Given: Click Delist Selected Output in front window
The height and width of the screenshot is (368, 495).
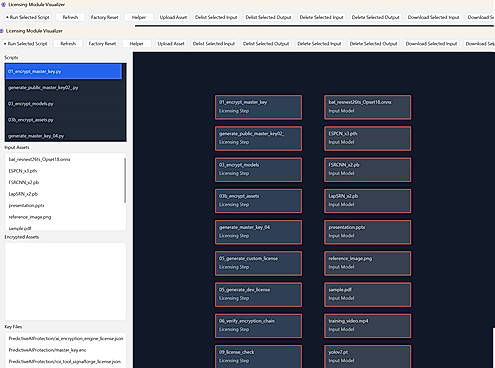Looking at the screenshot, I should [x=266, y=44].
